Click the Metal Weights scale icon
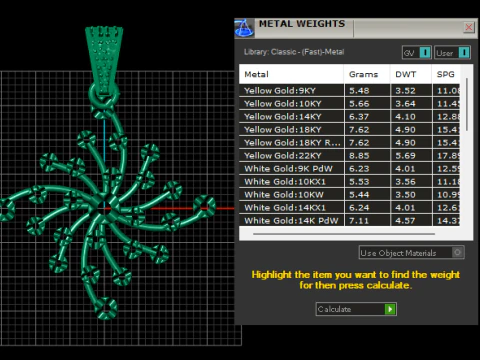The image size is (480, 360). pos(244,28)
